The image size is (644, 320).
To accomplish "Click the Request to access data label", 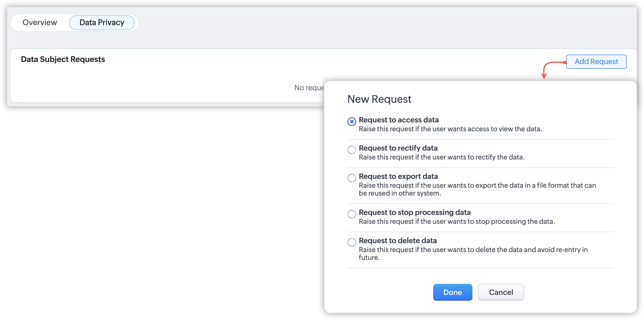I will coord(399,120).
